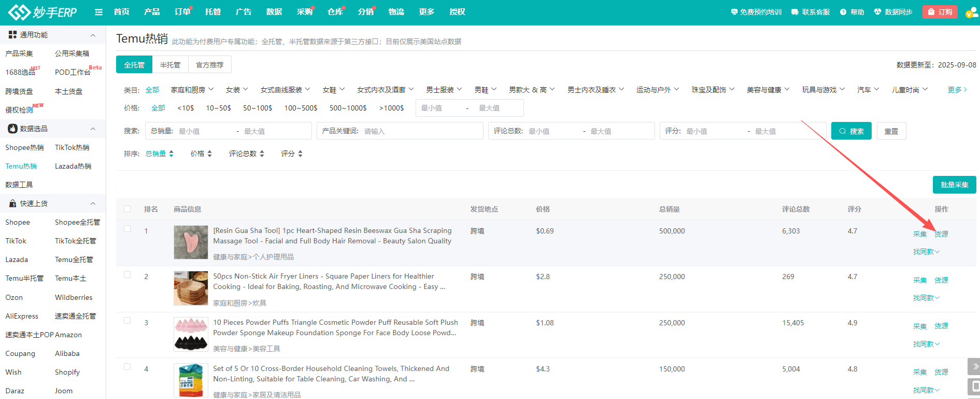Open Temu全托管 in sidebar
Viewport: 980px width, 399px height.
[x=74, y=259]
